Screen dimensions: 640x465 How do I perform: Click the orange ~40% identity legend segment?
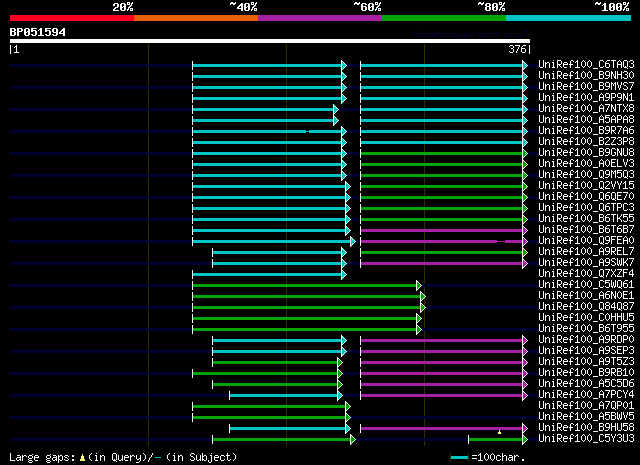[x=196, y=18]
